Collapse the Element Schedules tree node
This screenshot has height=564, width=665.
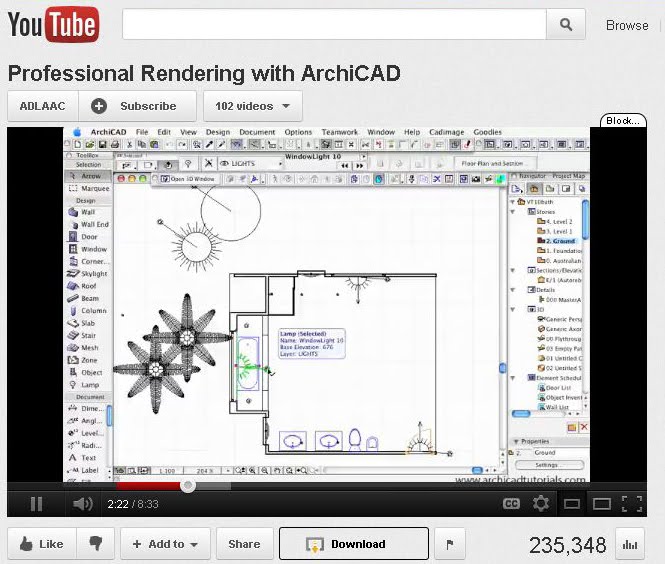513,378
